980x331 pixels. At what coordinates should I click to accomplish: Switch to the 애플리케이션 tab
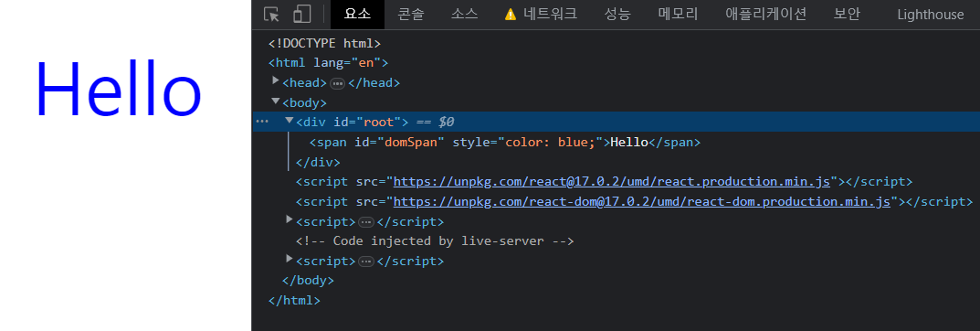765,15
